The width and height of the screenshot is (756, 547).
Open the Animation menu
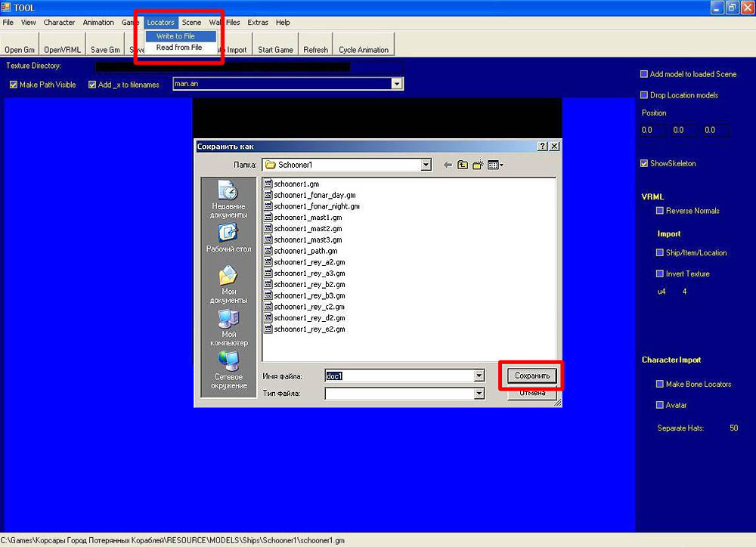[x=98, y=22]
